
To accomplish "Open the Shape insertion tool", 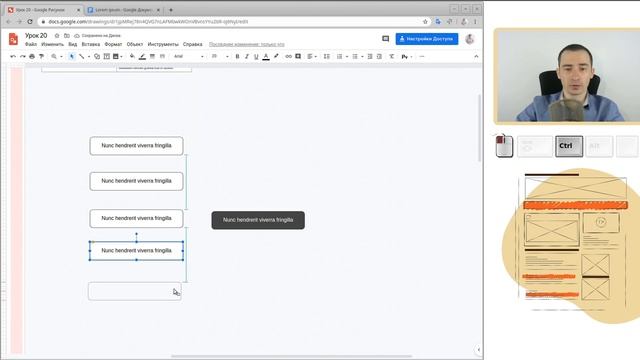I will point(97,57).
